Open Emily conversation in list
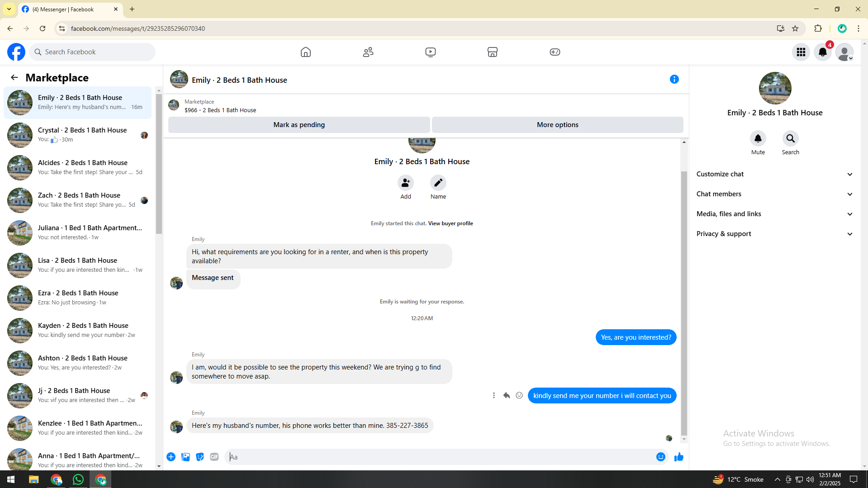 [77, 103]
